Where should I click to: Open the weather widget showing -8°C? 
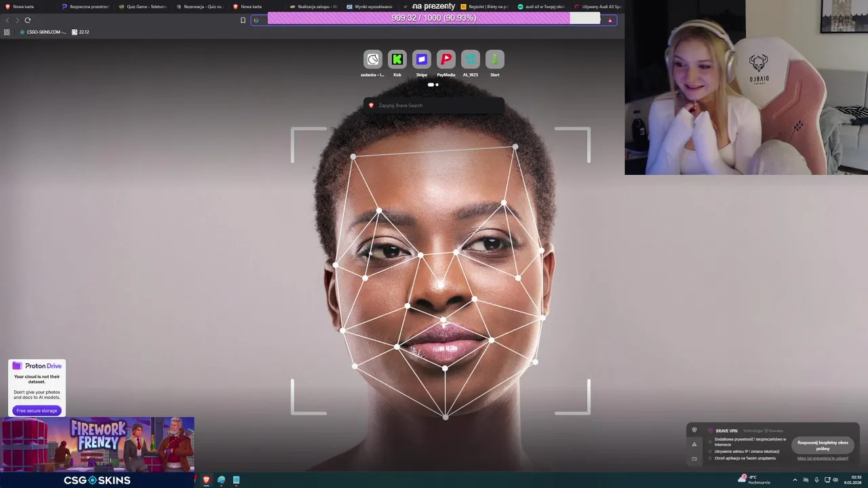754,480
